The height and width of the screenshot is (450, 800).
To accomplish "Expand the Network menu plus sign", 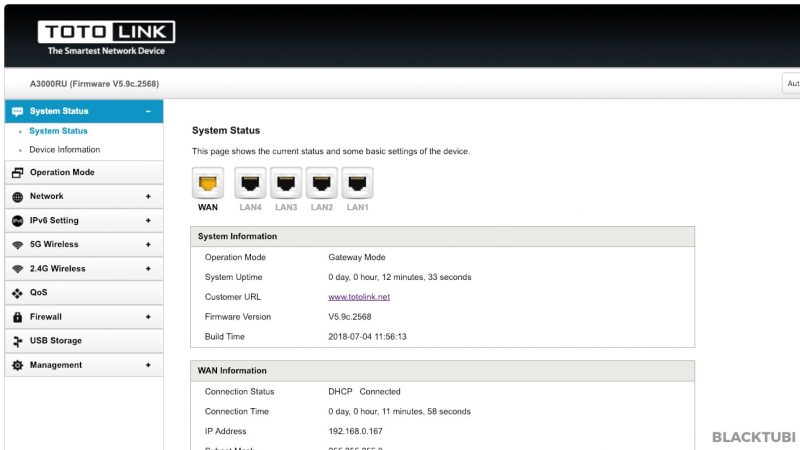I will tap(148, 196).
